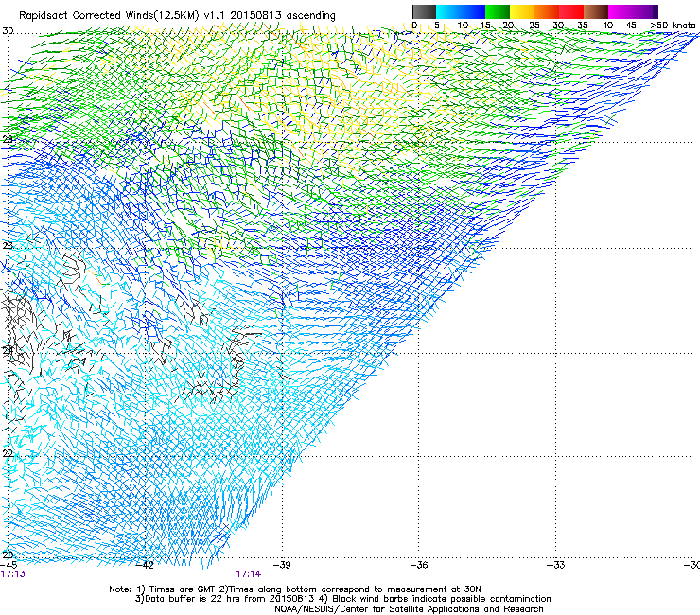700x615 pixels.
Task: Click the longitude '-42' label on bottom axis
Action: [x=145, y=565]
